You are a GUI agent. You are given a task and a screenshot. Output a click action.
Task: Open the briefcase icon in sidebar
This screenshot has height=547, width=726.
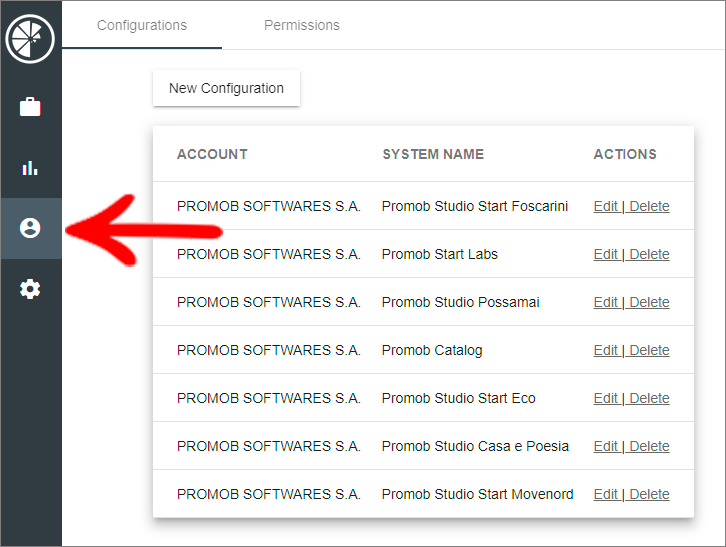pyautogui.click(x=30, y=107)
